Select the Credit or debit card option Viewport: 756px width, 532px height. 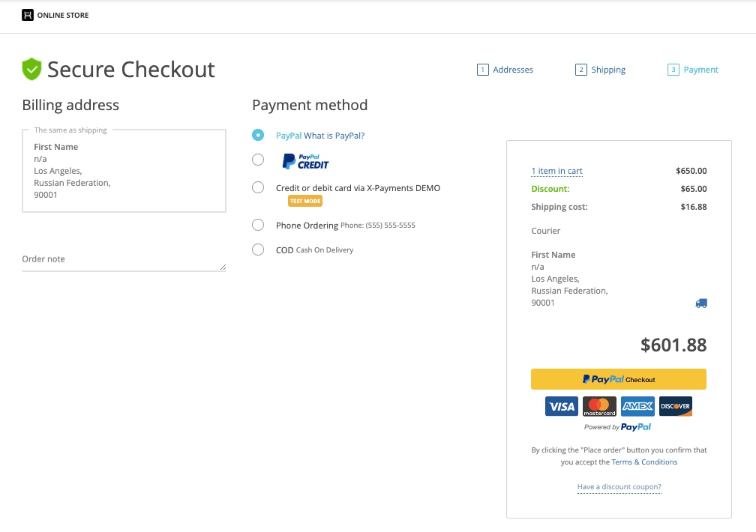click(258, 187)
